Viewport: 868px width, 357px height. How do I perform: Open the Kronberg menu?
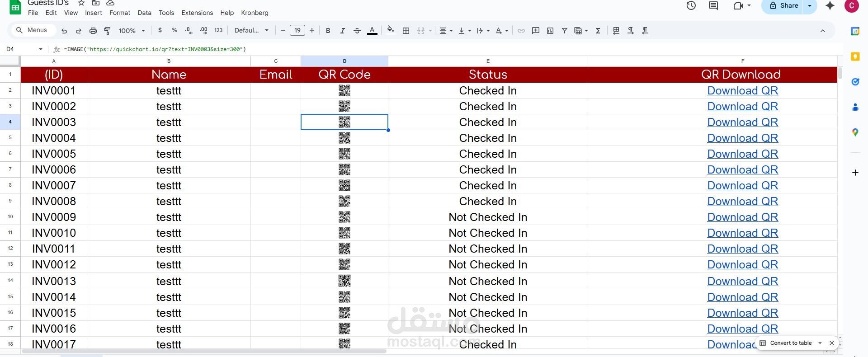tap(255, 13)
